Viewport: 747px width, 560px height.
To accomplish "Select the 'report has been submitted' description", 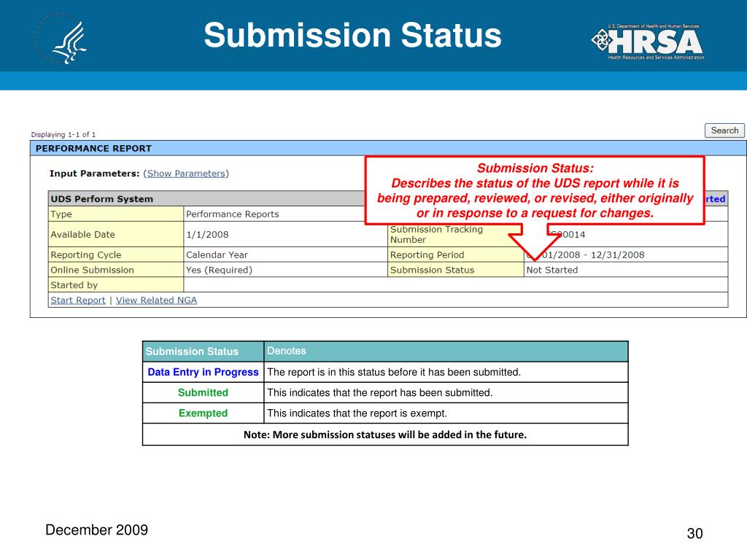I will [x=379, y=393].
